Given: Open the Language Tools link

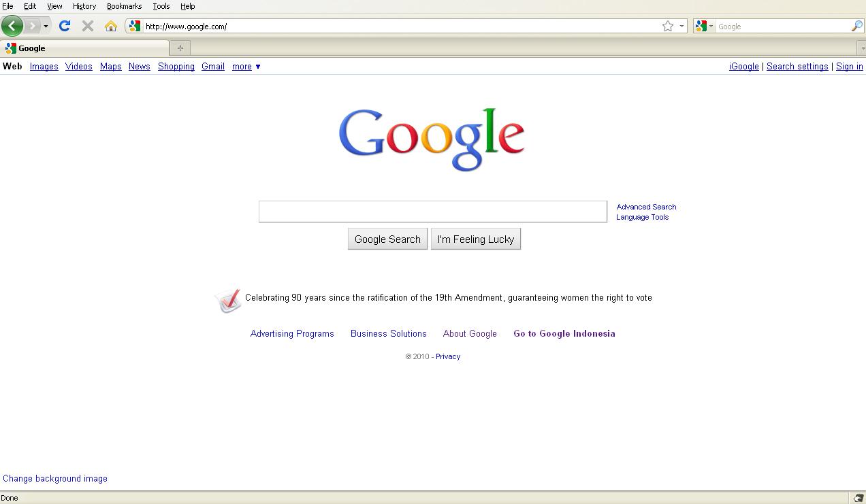Looking at the screenshot, I should tap(642, 217).
